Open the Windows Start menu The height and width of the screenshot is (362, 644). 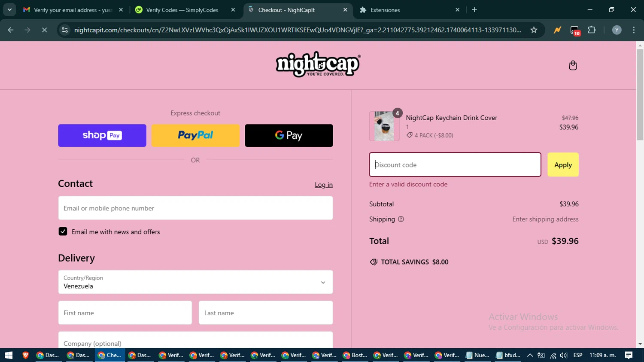tap(9, 355)
